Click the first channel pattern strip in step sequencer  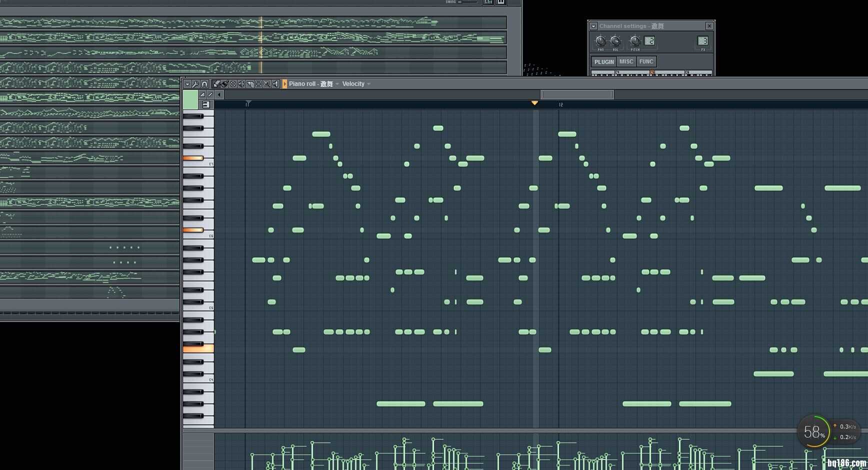pos(253,22)
